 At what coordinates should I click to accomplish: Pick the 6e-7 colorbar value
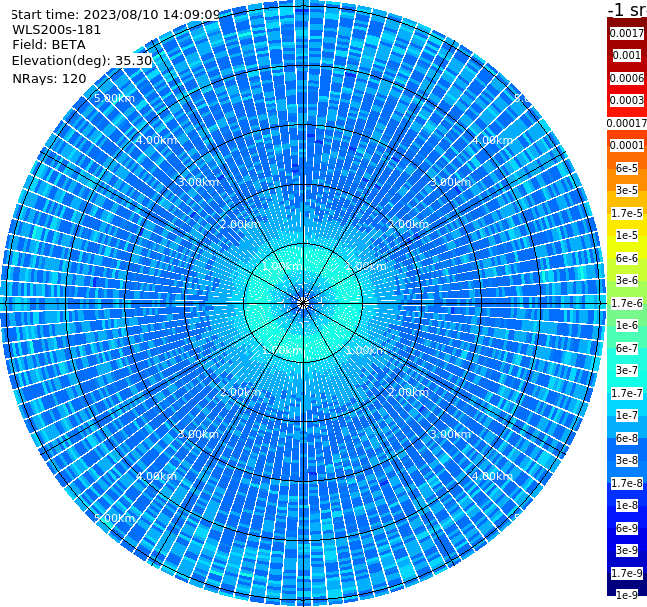(x=627, y=348)
